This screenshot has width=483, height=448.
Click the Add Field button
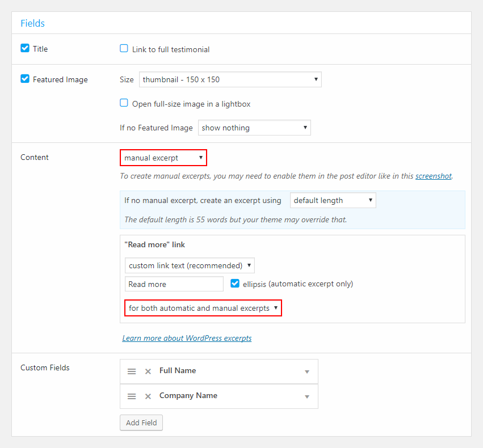(141, 423)
